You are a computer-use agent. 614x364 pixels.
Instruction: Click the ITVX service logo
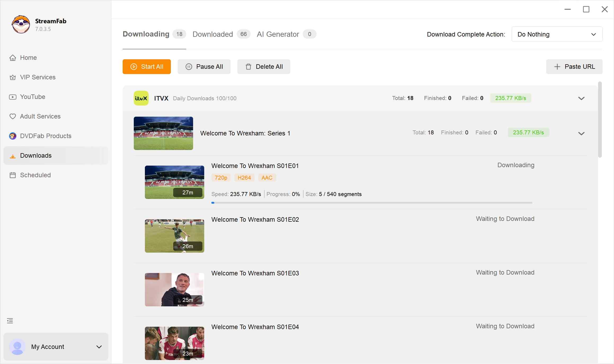141,98
